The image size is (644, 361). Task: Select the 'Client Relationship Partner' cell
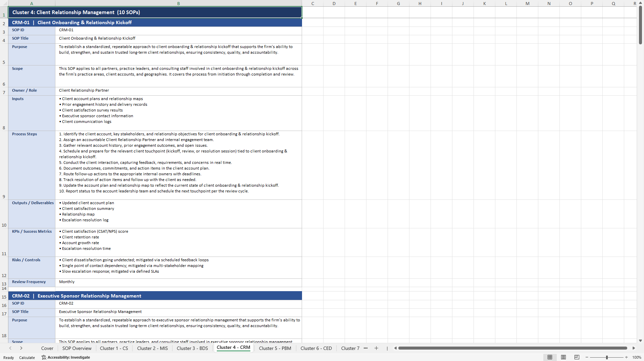point(179,91)
